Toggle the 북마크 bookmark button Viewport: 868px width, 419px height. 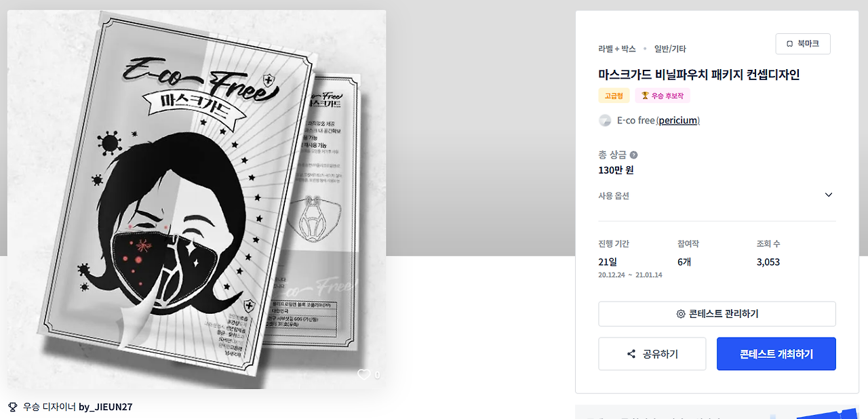pyautogui.click(x=803, y=43)
